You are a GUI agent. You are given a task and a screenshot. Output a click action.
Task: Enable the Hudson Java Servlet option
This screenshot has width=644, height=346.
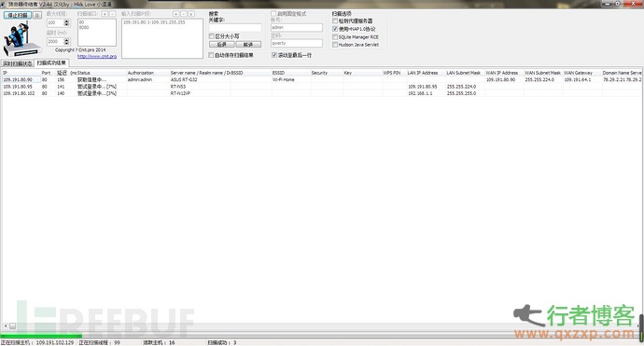pos(335,45)
